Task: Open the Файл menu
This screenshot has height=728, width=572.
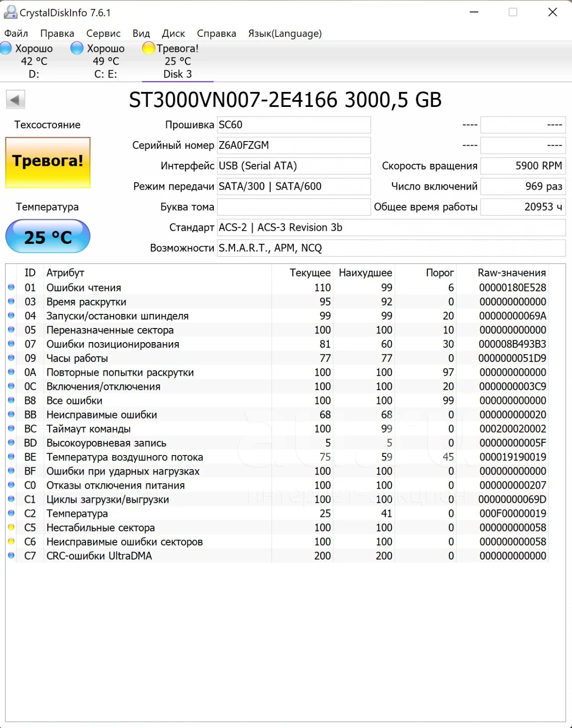Action: pos(16,33)
